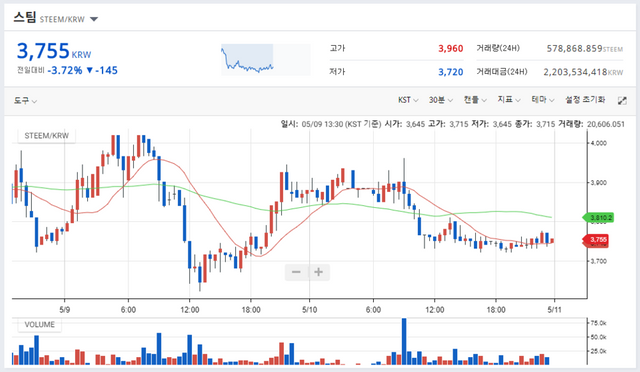Click the green 3,810.2 price tag

(x=598, y=218)
